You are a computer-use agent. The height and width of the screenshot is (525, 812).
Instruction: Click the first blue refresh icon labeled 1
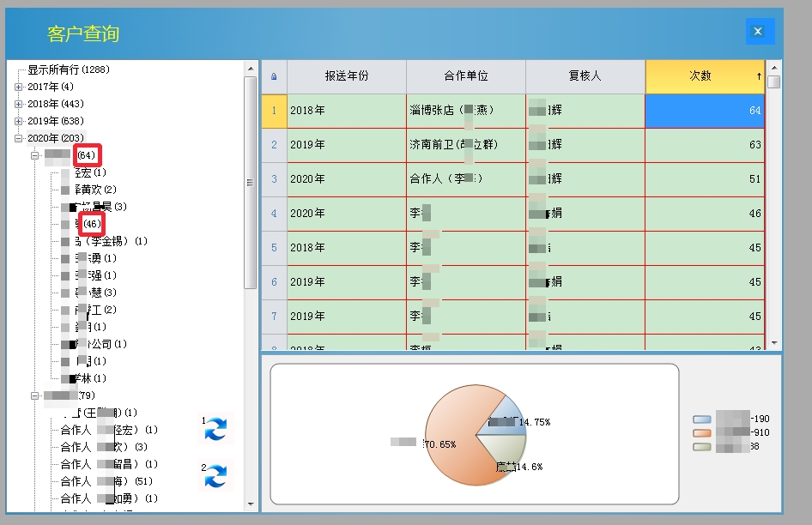tap(215, 429)
